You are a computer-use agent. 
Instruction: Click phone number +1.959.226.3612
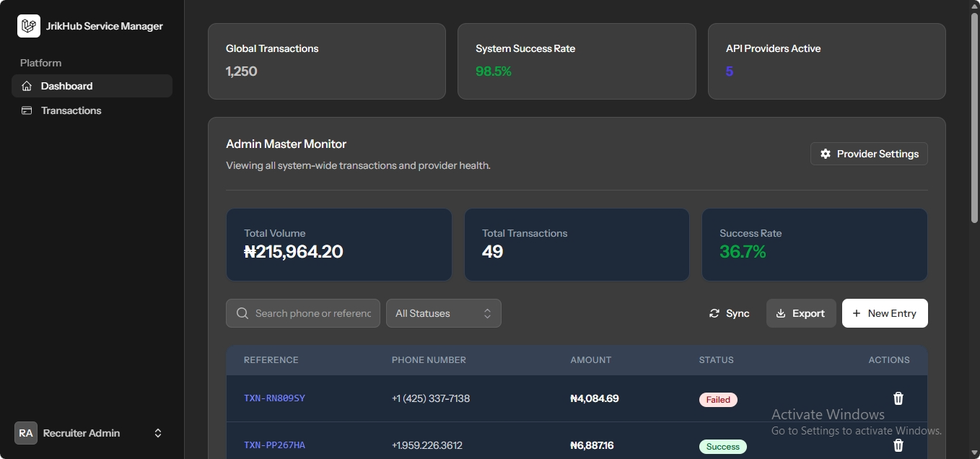coord(427,445)
